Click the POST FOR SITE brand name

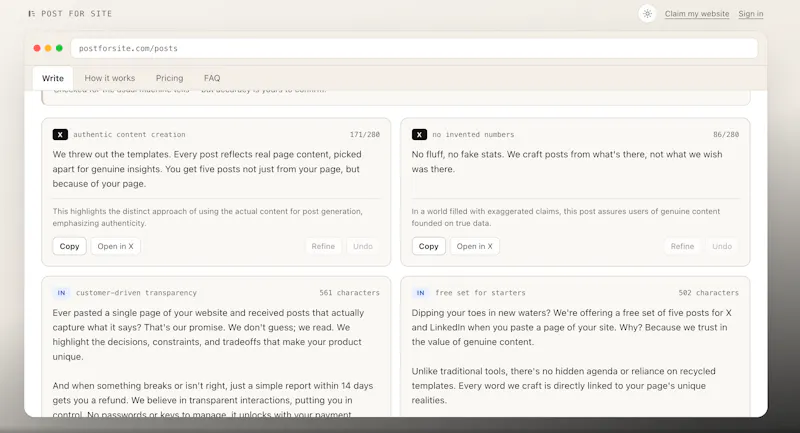tap(77, 14)
